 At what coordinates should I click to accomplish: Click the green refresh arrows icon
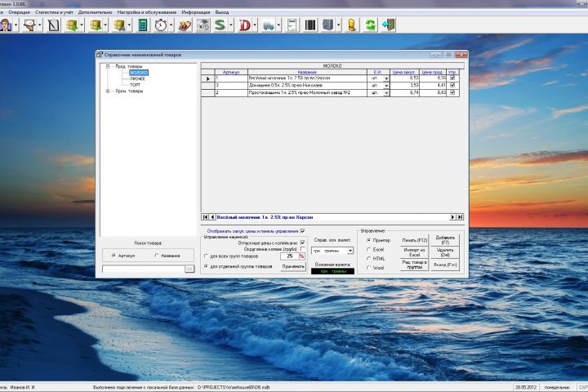click(x=369, y=25)
